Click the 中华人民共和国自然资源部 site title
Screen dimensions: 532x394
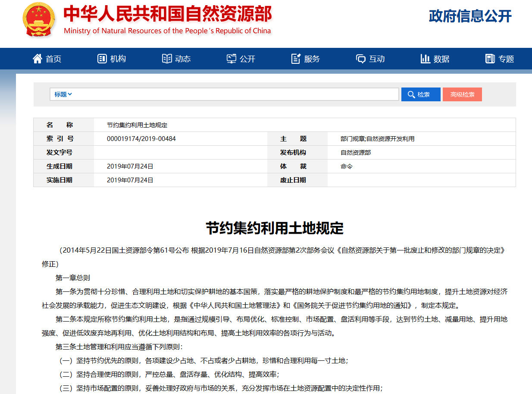tap(168, 15)
